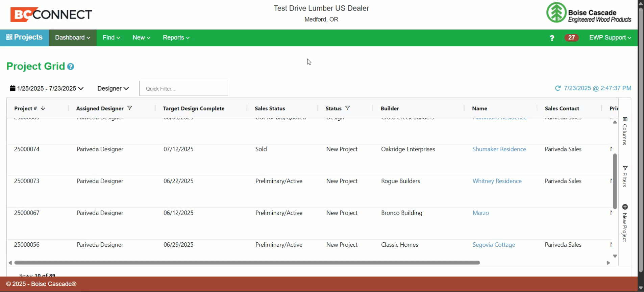Expand the Dashboard menu
The width and height of the screenshot is (644, 292).
(73, 38)
